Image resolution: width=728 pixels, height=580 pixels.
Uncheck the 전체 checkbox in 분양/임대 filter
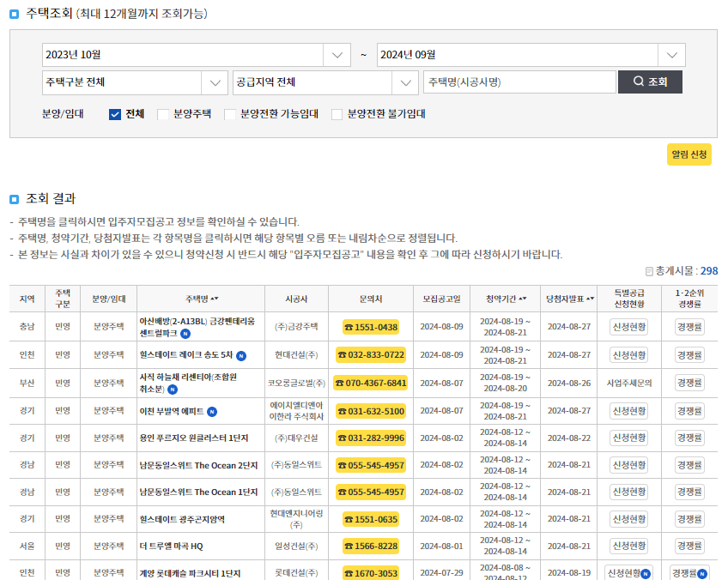click(x=114, y=113)
